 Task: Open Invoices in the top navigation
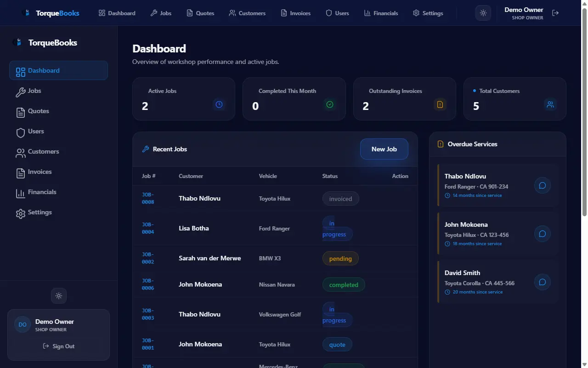click(296, 13)
